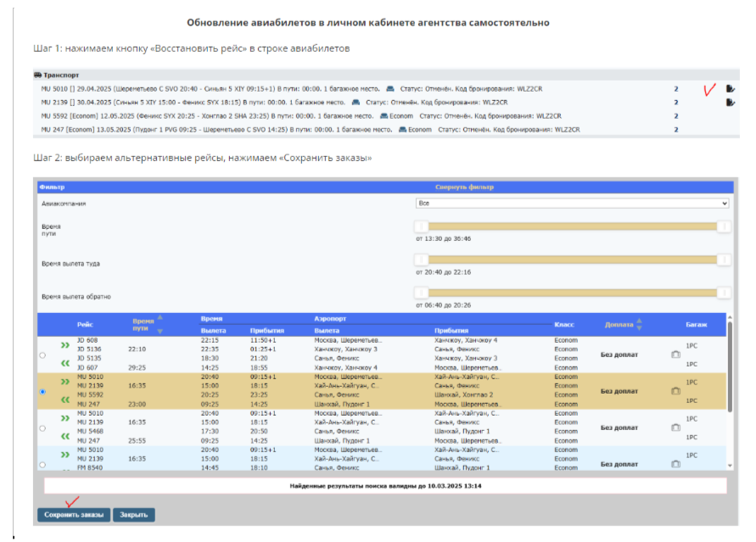Click baggage icon in highlighted MU 5010 row
Viewport: 756px width, 542px height.
click(x=675, y=392)
